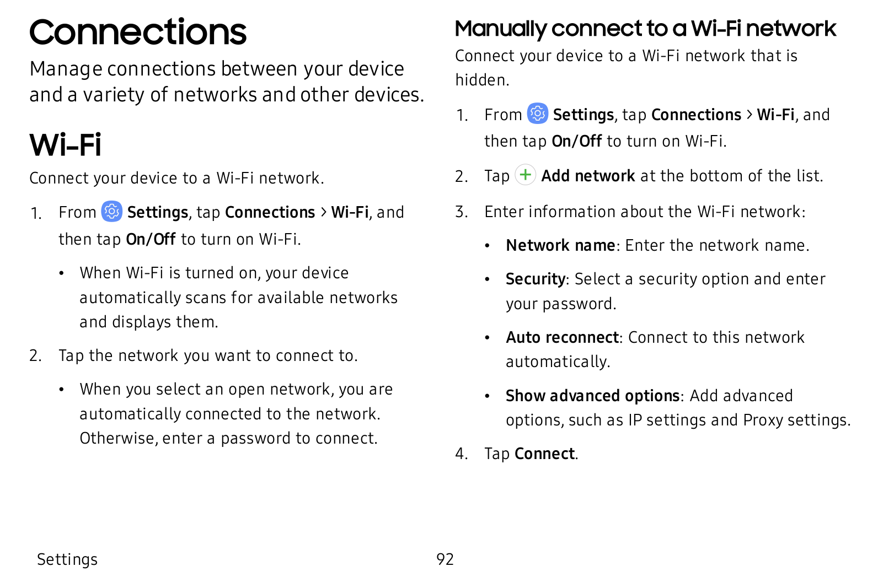Click the Settings footer label
This screenshot has height=588, width=883.
[x=67, y=559]
